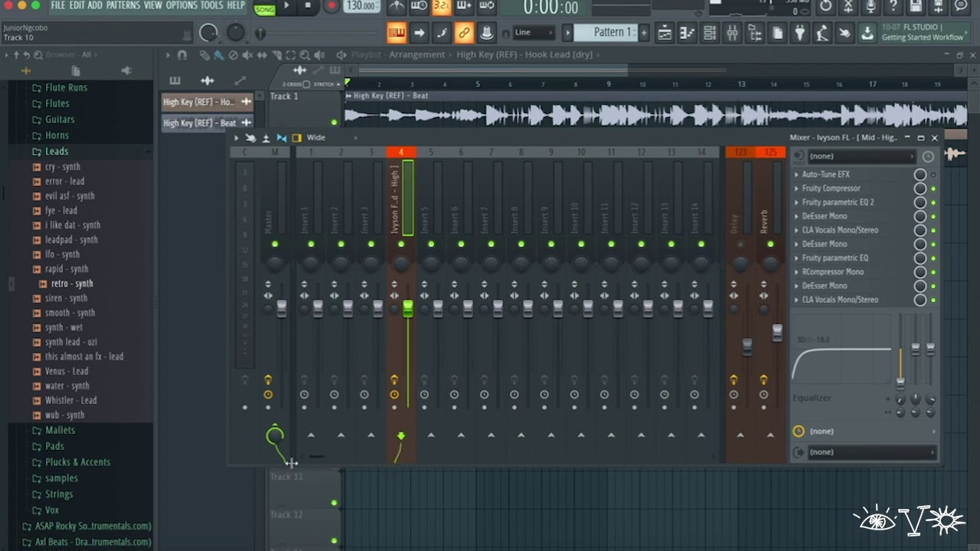The height and width of the screenshot is (551, 980).
Task: Open the Piano Roll icon
Action: click(687, 33)
